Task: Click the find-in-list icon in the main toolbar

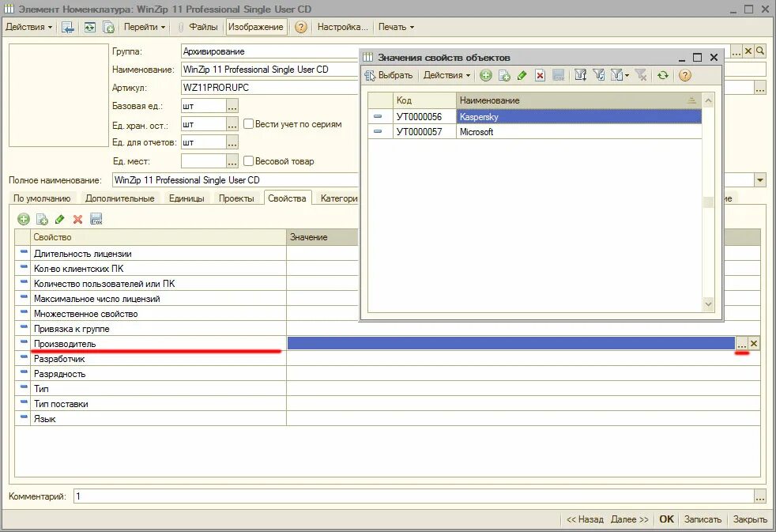Action: point(68,27)
